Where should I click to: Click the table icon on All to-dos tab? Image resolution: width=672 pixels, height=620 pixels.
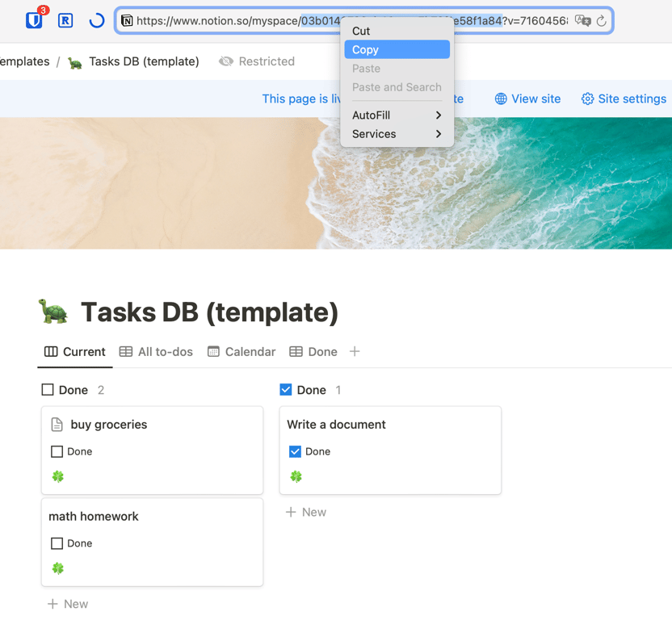pos(125,352)
